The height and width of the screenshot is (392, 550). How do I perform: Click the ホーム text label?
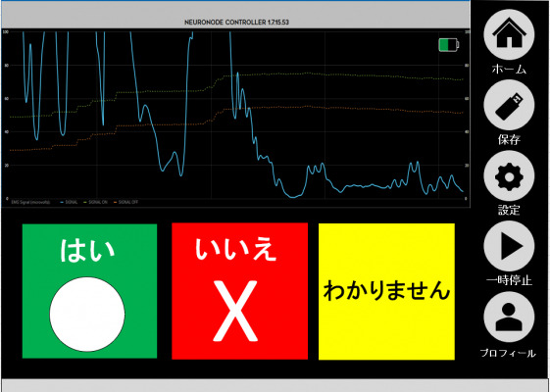tap(509, 70)
